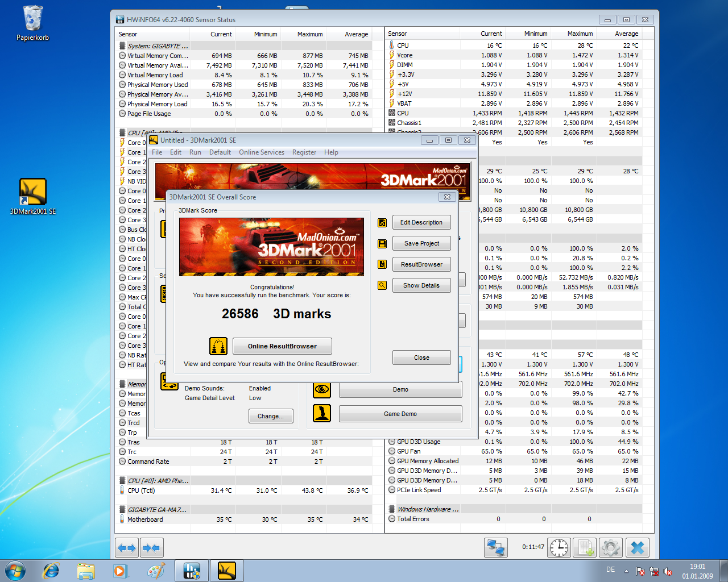
Task: Click the magnifier Show Details icon
Action: click(x=382, y=285)
